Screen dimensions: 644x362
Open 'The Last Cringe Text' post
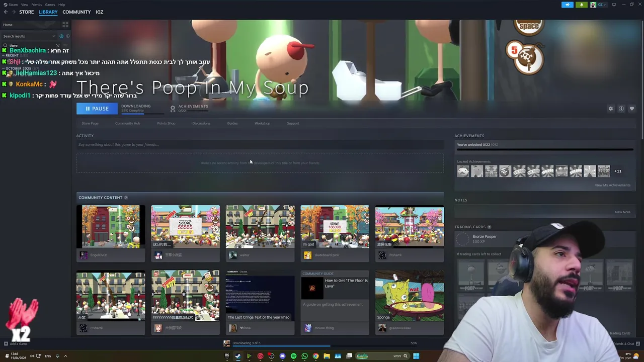tap(260, 296)
